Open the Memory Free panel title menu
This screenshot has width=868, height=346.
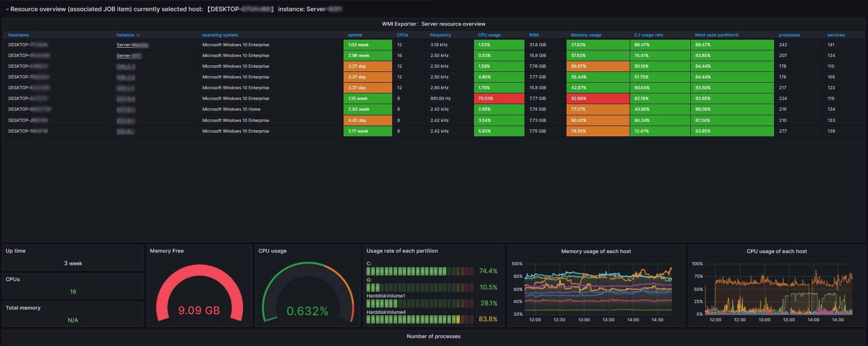166,251
